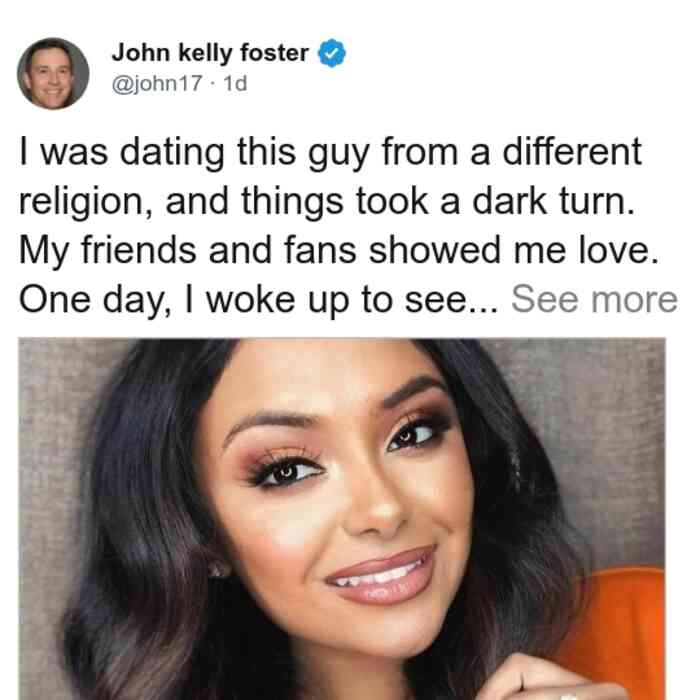700x700 pixels.
Task: Expand the post with See more
Action: (x=594, y=300)
